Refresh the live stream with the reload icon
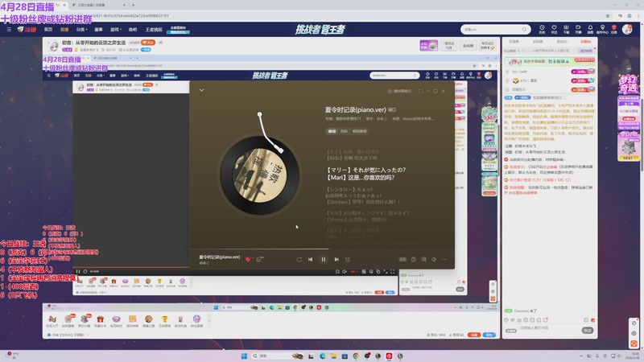 coord(85,271)
